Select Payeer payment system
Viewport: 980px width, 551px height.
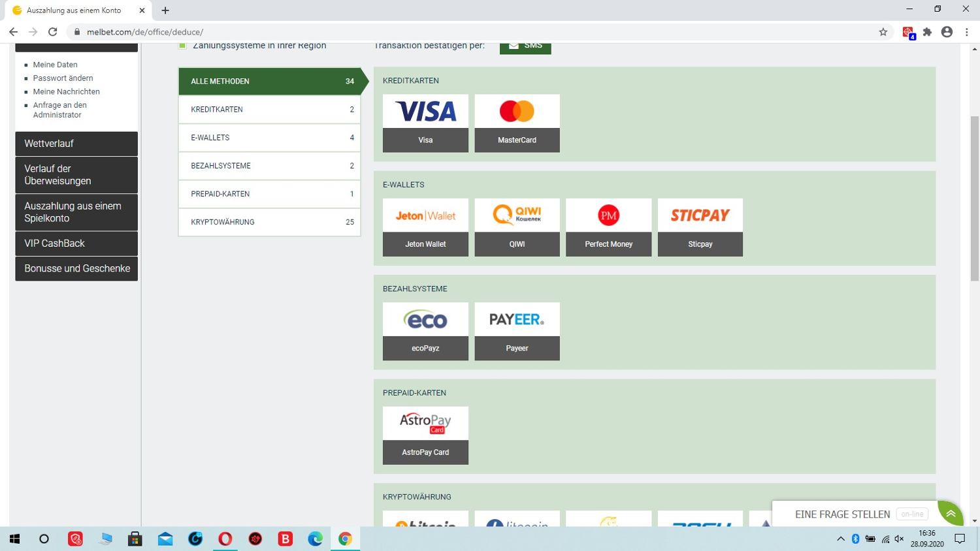pyautogui.click(x=517, y=331)
